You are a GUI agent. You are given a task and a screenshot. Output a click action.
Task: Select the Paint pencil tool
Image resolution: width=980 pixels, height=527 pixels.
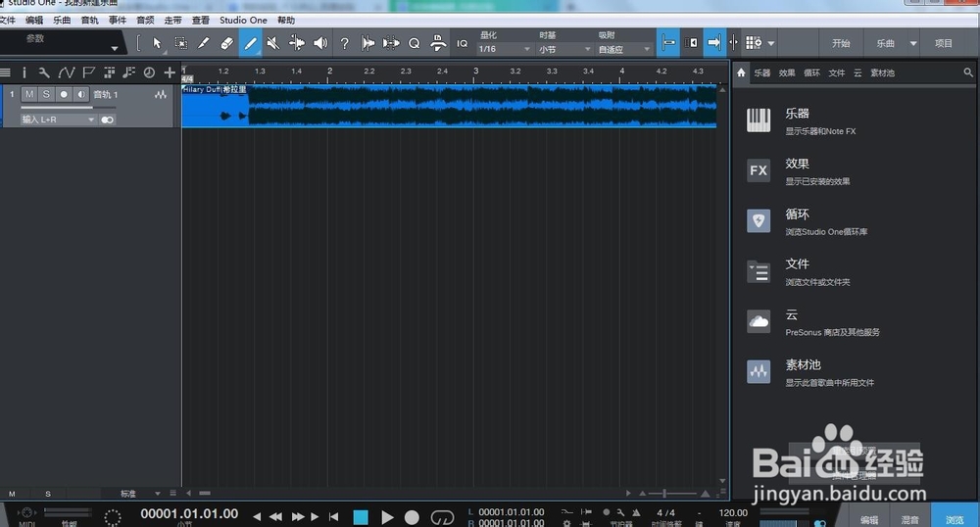coord(250,43)
